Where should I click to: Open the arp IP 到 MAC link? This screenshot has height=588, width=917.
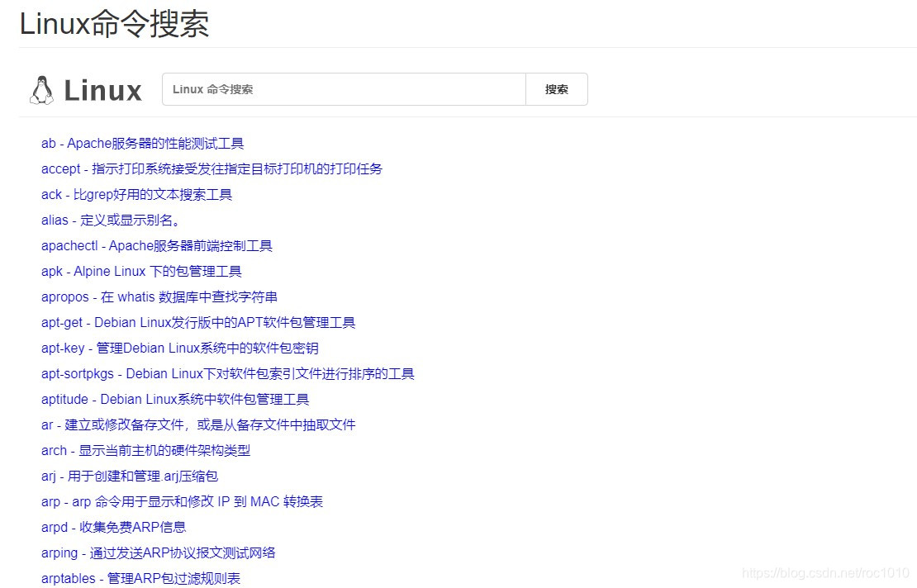coord(182,502)
